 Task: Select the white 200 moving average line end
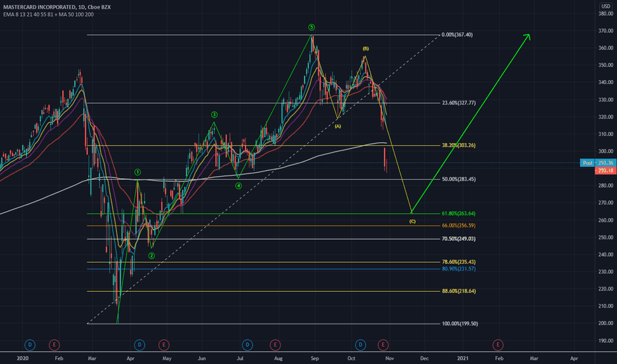[x=386, y=143]
